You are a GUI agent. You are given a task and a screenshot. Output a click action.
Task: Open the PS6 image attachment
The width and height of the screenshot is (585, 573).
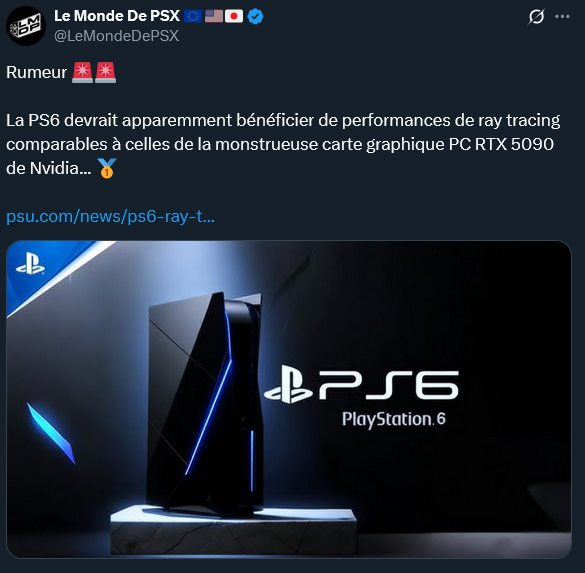tap(289, 399)
